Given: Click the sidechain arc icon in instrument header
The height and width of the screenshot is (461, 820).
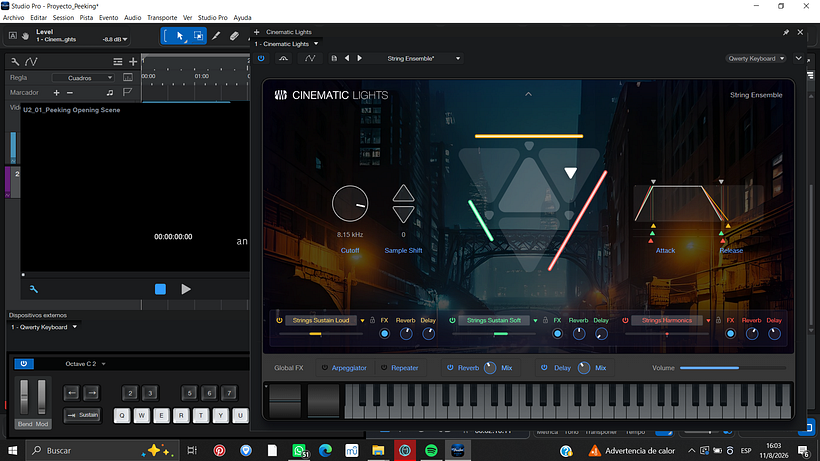Looking at the screenshot, I should point(283,59).
